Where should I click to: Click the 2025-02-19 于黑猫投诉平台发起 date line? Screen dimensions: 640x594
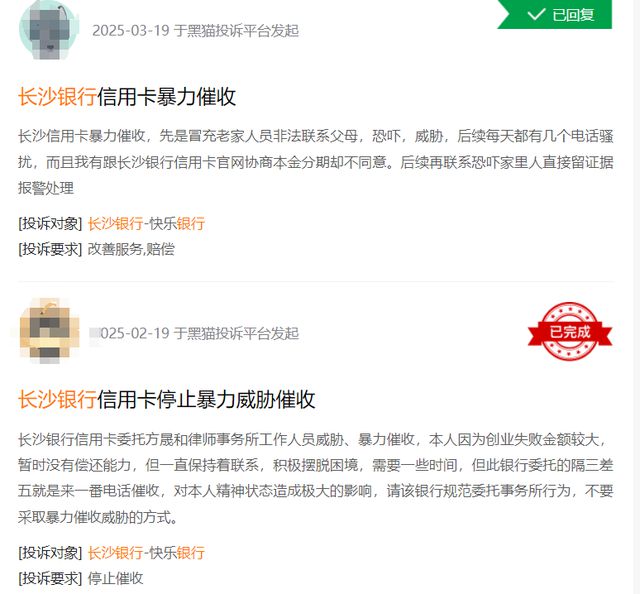click(196, 333)
